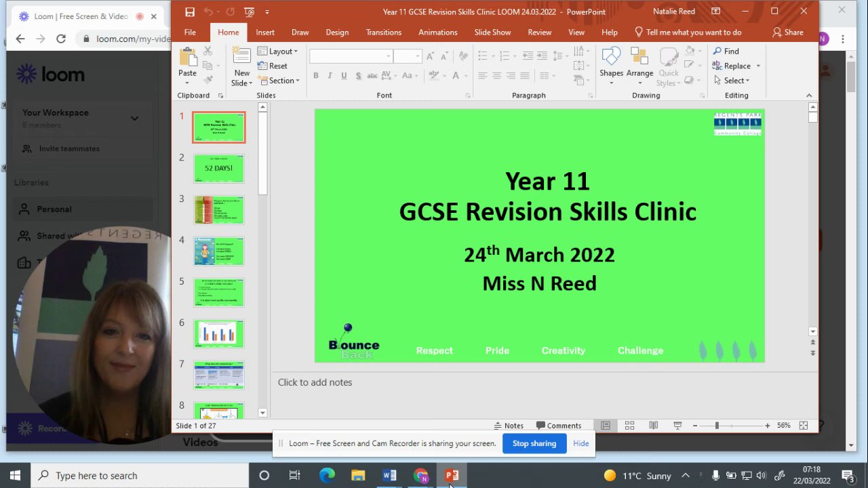Screen dimensions: 868x488
Task: Click the Cortana circle icon
Action: pyautogui.click(x=264, y=475)
